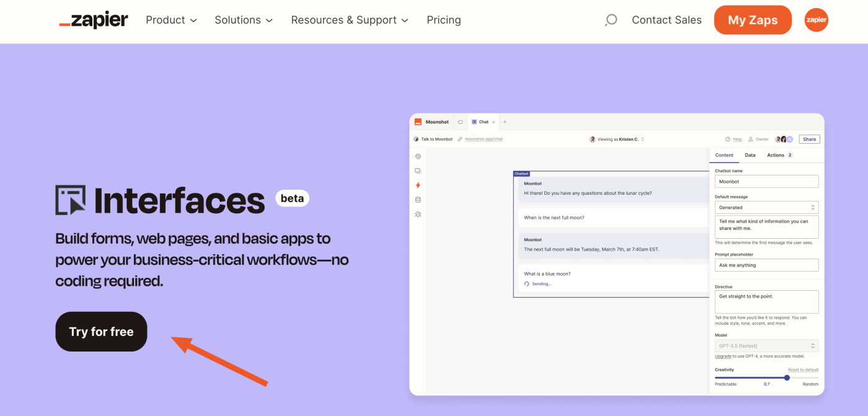Image resolution: width=868 pixels, height=416 pixels.
Task: Click the My Zaps button
Action: coord(753,20)
